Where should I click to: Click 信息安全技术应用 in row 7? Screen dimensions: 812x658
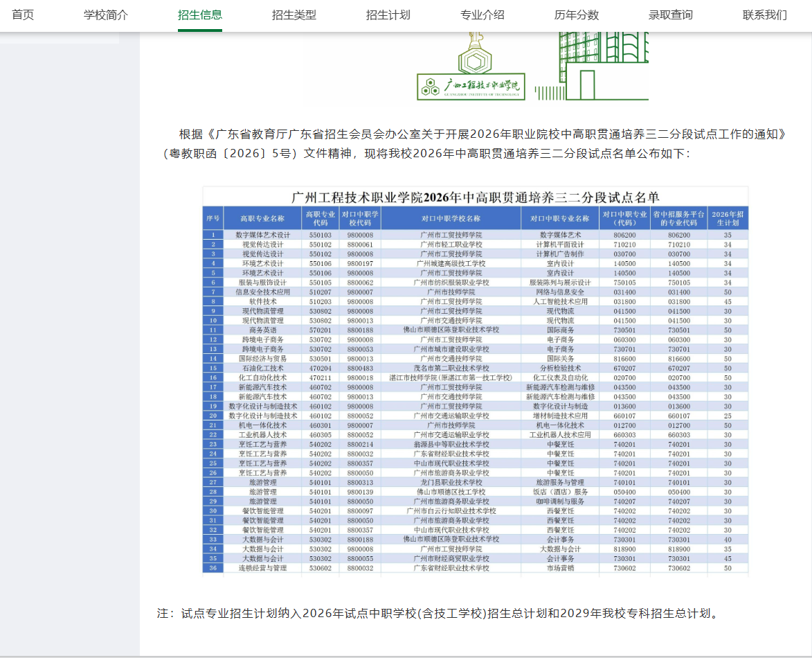coord(263,292)
